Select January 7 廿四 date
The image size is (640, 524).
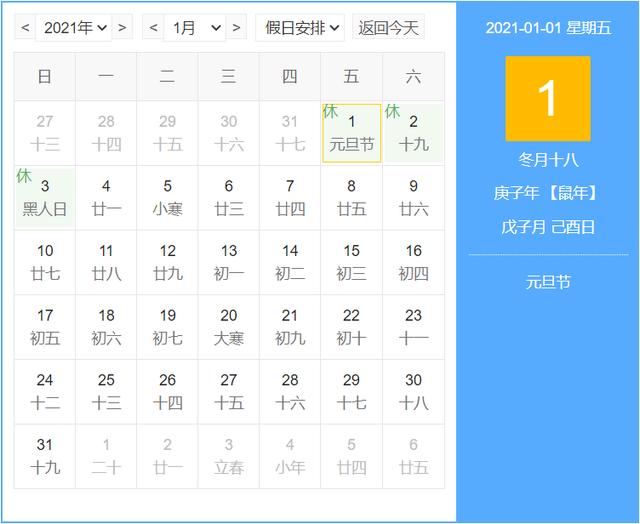pyautogui.click(x=290, y=198)
